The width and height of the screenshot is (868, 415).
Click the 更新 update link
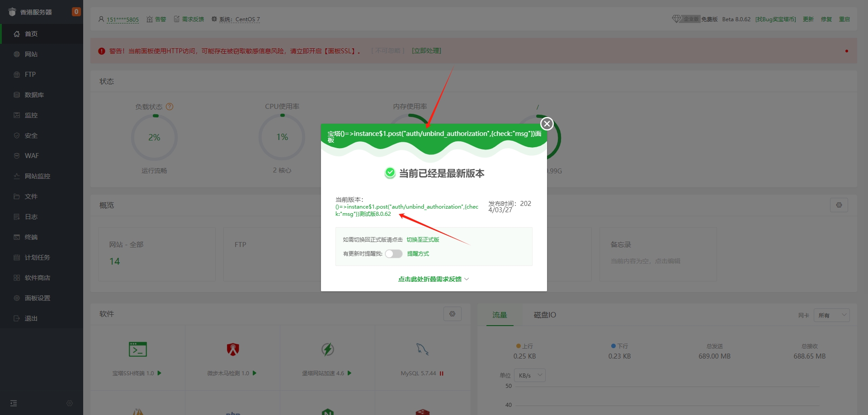click(x=808, y=19)
